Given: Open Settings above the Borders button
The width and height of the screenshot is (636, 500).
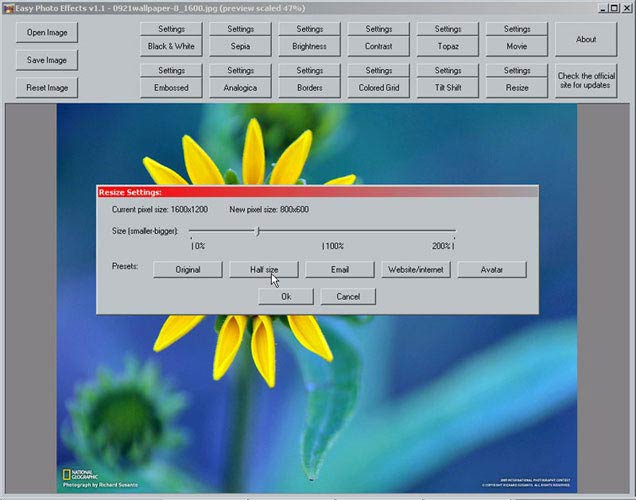Looking at the screenshot, I should coord(310,71).
